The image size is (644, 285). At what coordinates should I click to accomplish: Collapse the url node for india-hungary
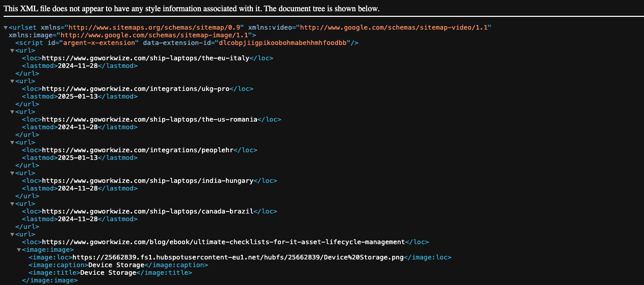12,173
